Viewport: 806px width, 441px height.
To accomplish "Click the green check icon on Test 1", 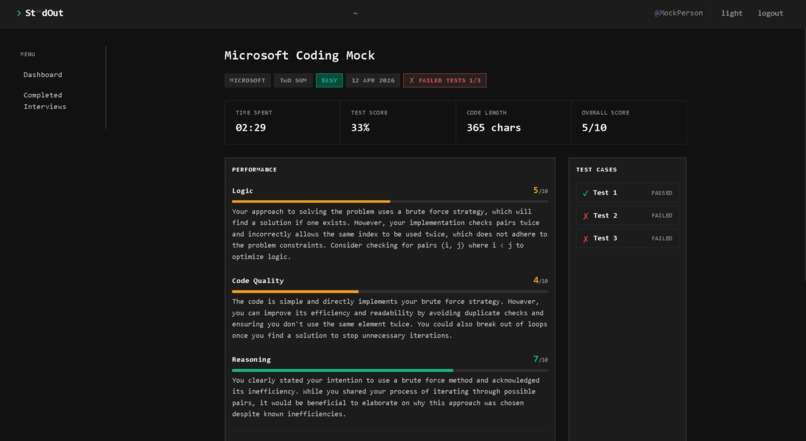I will [x=585, y=193].
